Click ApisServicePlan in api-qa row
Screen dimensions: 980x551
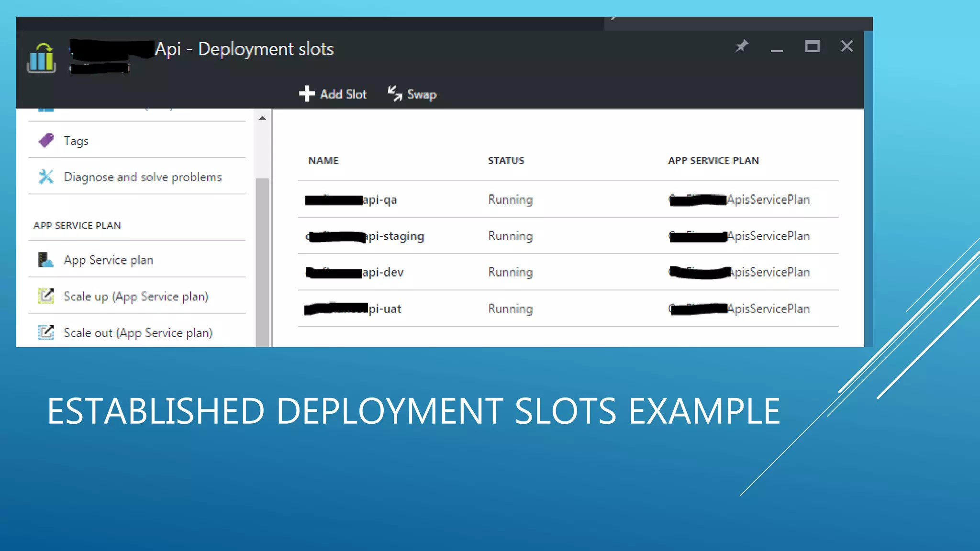(768, 199)
